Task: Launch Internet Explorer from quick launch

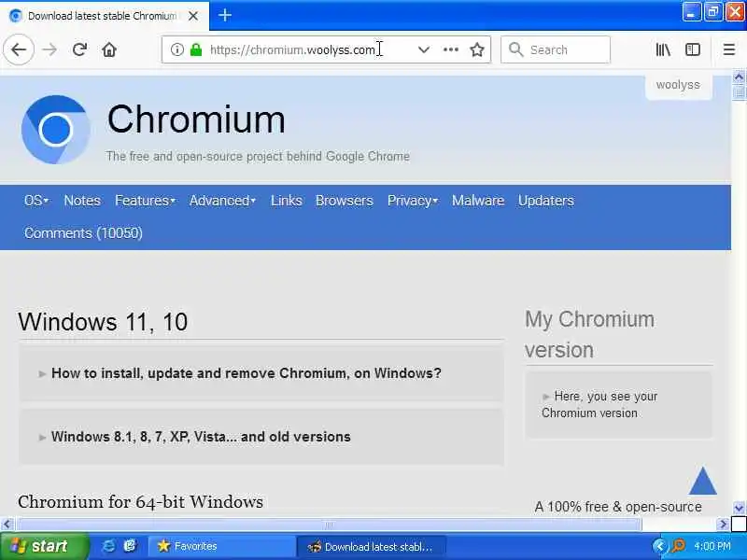Action: point(108,546)
